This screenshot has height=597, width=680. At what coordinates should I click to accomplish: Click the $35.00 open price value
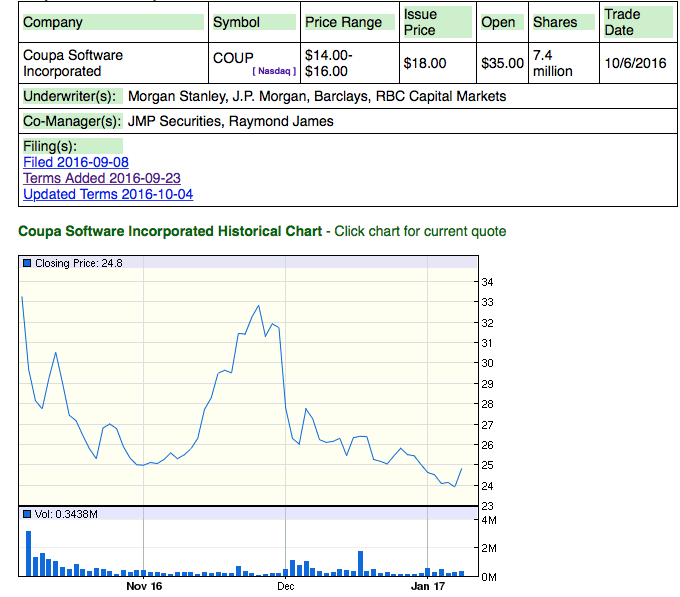(503, 63)
